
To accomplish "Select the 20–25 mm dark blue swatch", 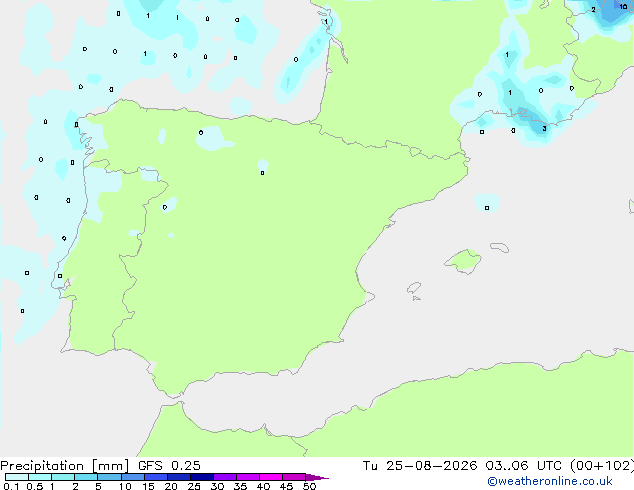I will (179, 477).
